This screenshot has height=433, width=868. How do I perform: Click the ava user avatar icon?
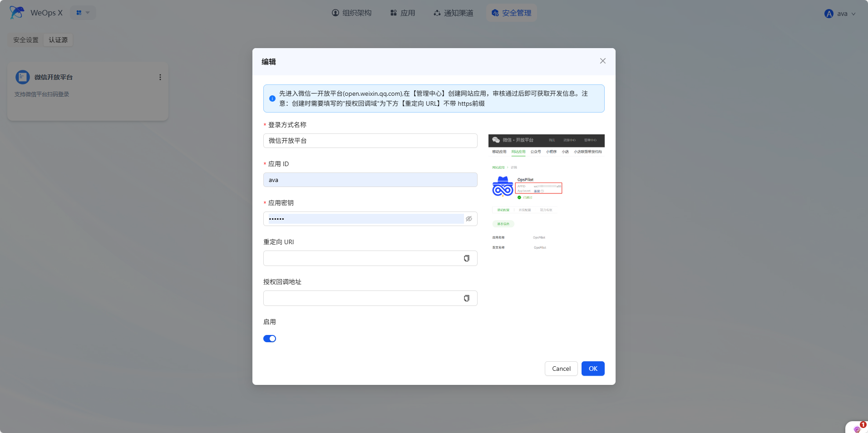pos(829,14)
